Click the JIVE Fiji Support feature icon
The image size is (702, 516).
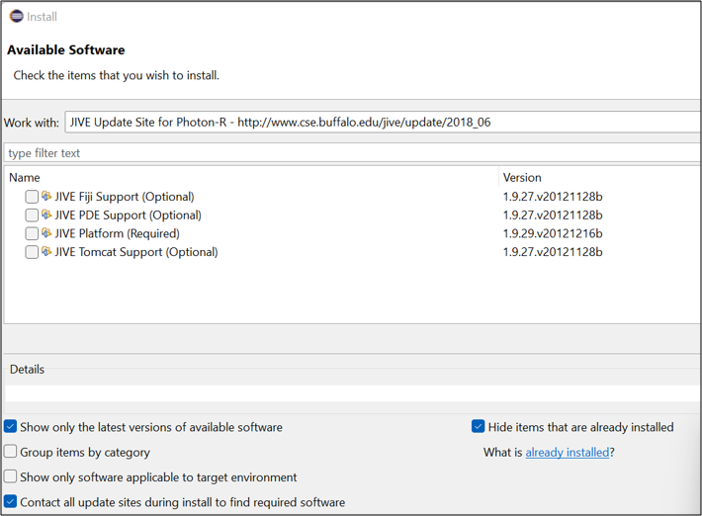(47, 197)
